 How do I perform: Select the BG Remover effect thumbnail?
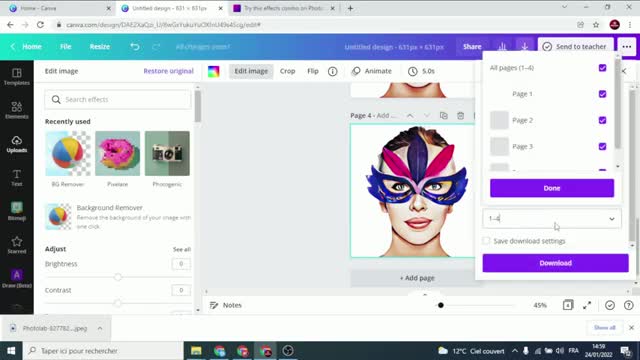[x=68, y=153]
